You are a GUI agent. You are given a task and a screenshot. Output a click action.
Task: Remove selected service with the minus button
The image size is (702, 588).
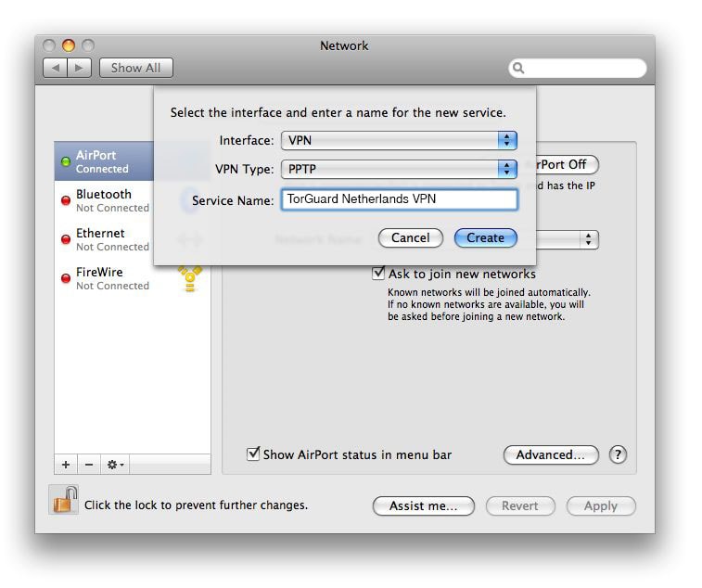pos(89,465)
